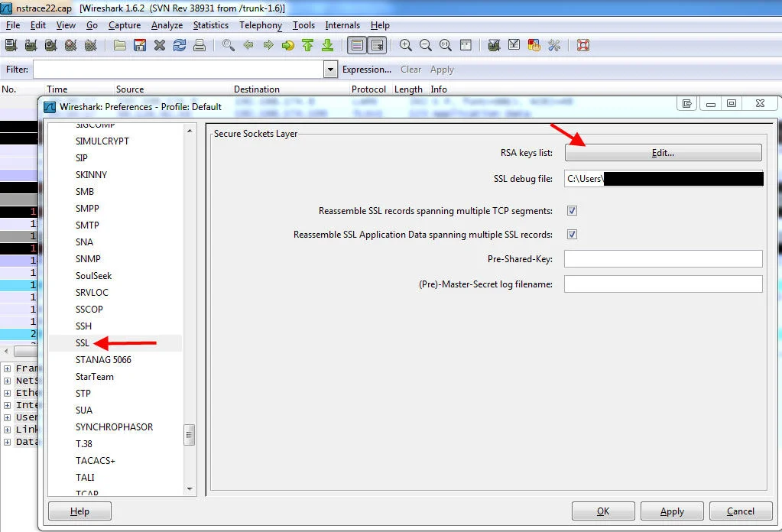This screenshot has height=532, width=782.
Task: Reload the current capture file
Action: [x=180, y=45]
